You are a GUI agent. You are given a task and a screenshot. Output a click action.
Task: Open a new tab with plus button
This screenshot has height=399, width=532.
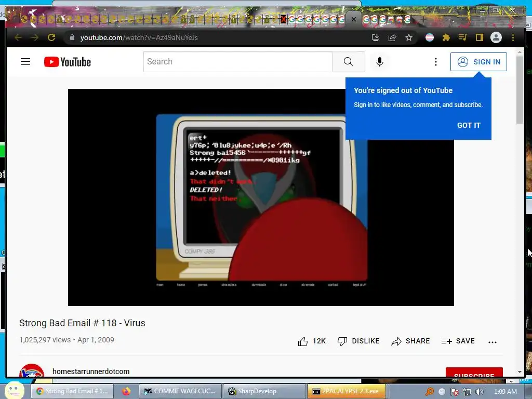tap(423, 19)
